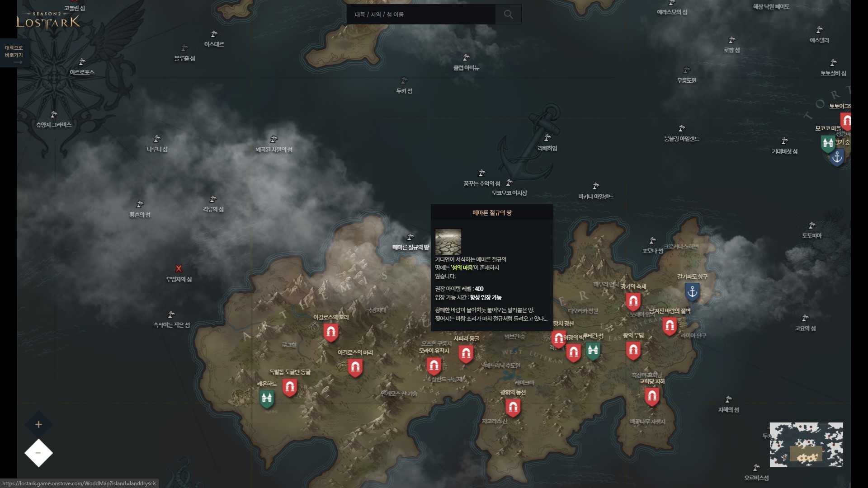Open the 아길로스의 꼬리 dungeon marker
The height and width of the screenshot is (488, 868).
click(331, 333)
